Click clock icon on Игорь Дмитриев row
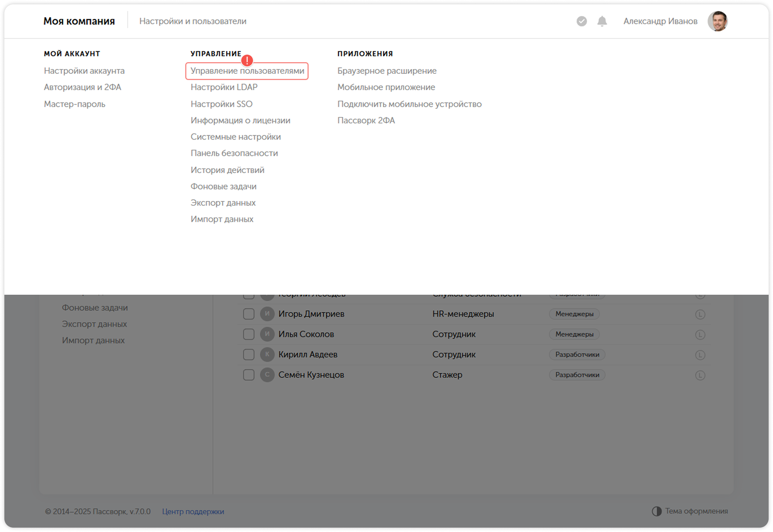773x532 pixels. pos(700,314)
